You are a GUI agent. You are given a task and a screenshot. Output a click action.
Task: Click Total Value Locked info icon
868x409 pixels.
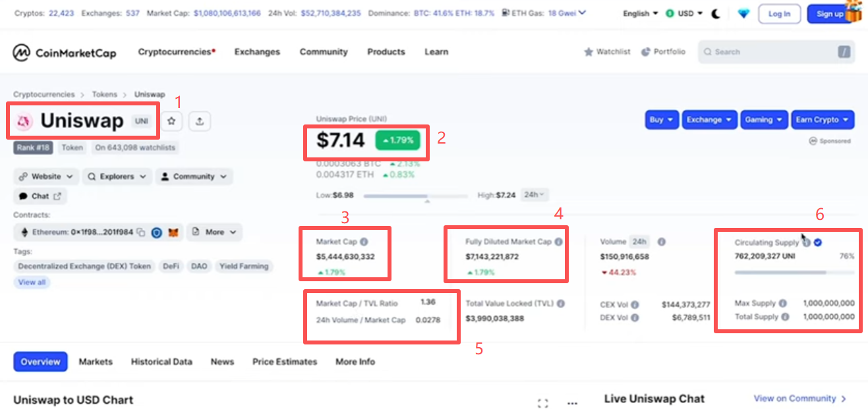tap(560, 304)
